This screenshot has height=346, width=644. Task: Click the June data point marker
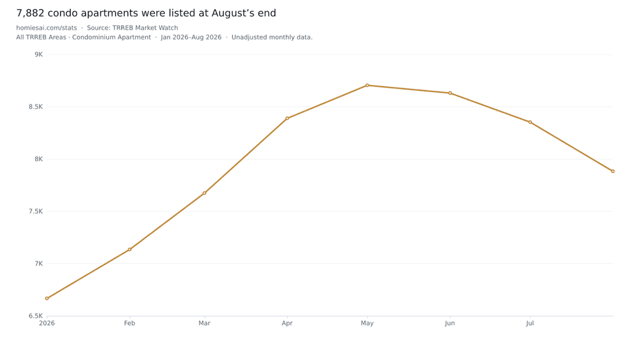click(x=450, y=93)
